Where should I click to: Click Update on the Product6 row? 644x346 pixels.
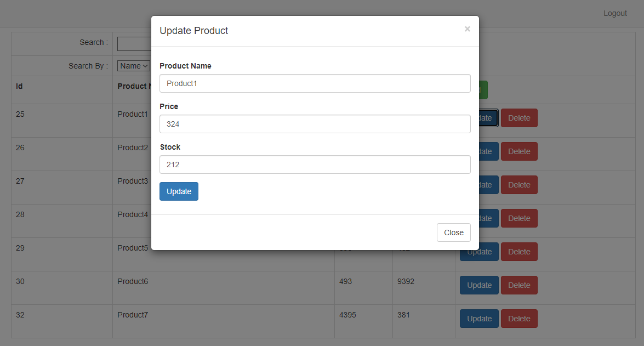(478, 285)
